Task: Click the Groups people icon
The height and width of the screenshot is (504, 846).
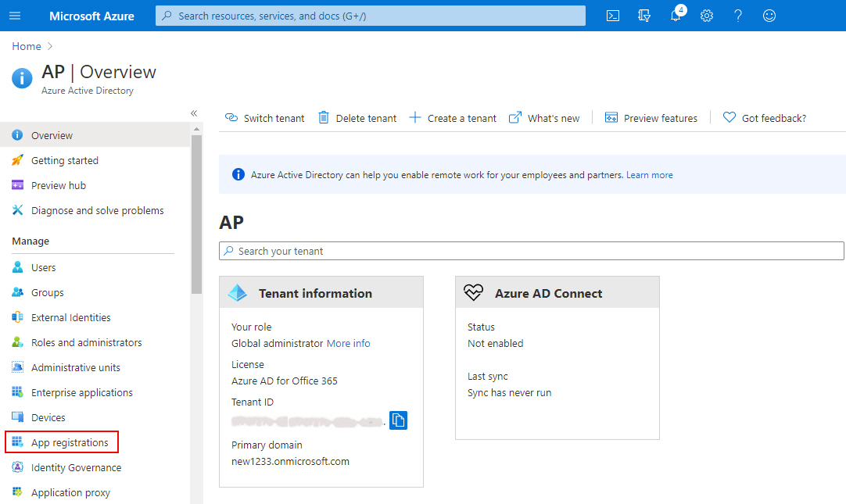Action: click(17, 292)
